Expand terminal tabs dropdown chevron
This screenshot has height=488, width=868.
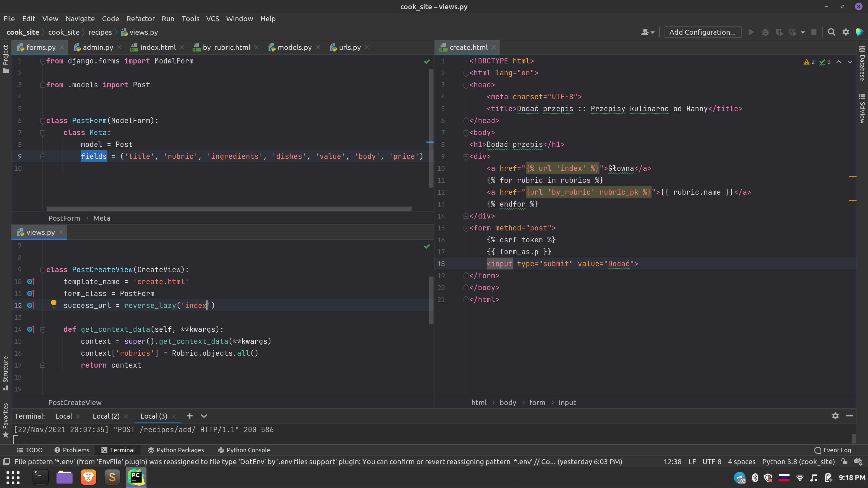pyautogui.click(x=204, y=416)
